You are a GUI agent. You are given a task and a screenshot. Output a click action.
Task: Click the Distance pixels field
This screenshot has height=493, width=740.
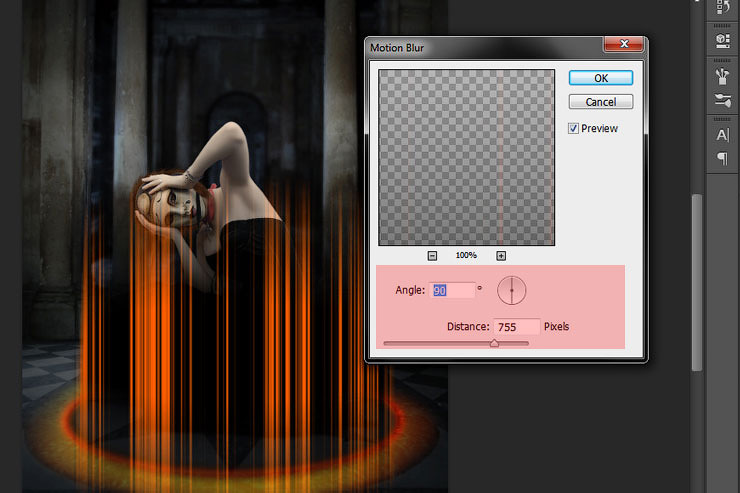pyautogui.click(x=516, y=327)
